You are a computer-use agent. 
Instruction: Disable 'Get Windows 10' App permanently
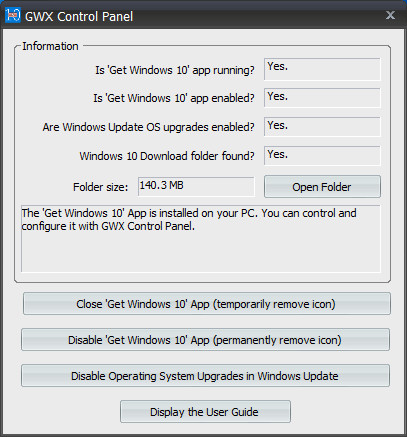pos(205,340)
